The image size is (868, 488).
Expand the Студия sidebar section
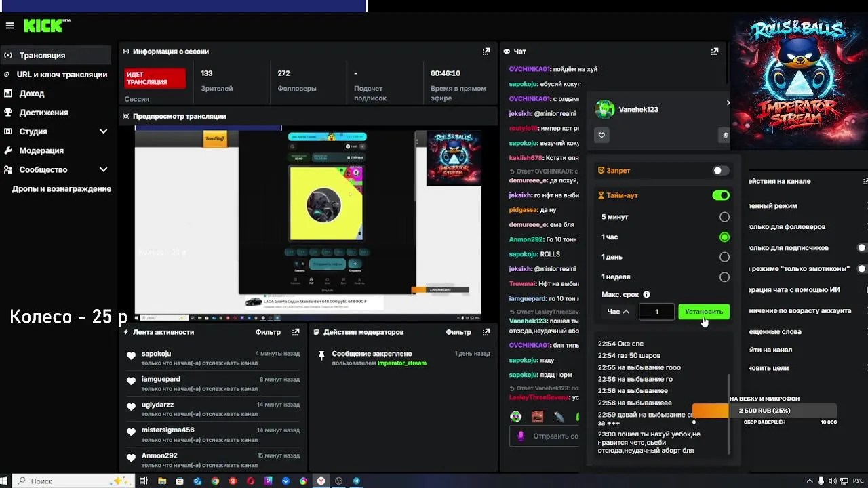click(103, 131)
